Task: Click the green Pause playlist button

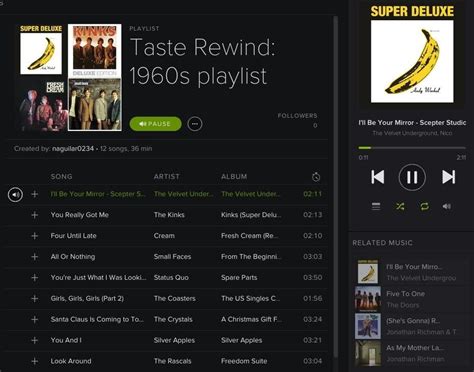Action: pyautogui.click(x=155, y=124)
